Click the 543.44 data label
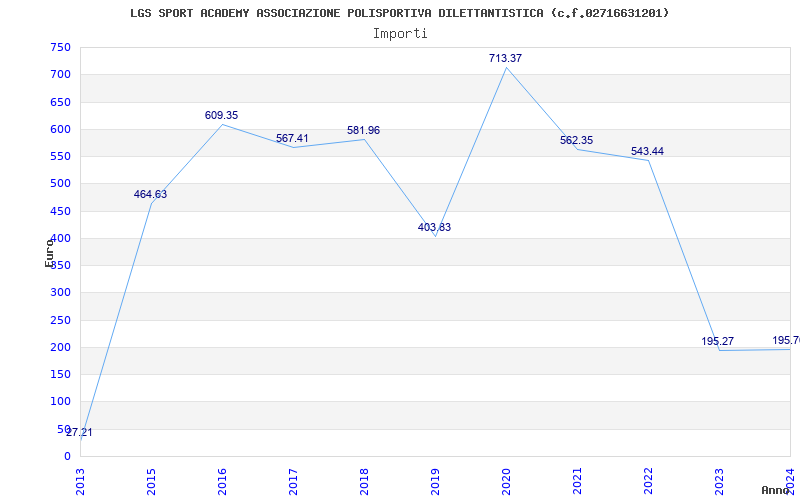This screenshot has height=500, width=800. click(x=647, y=152)
